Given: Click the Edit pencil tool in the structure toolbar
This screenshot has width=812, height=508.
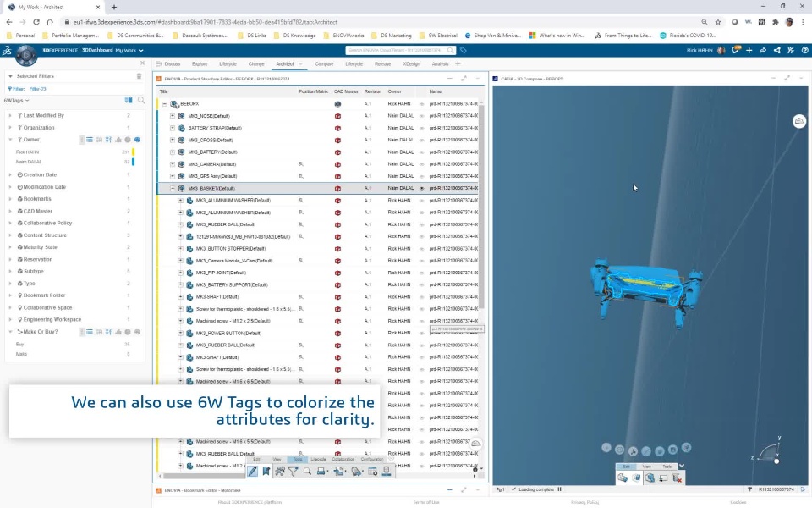Looking at the screenshot, I should pyautogui.click(x=252, y=472).
